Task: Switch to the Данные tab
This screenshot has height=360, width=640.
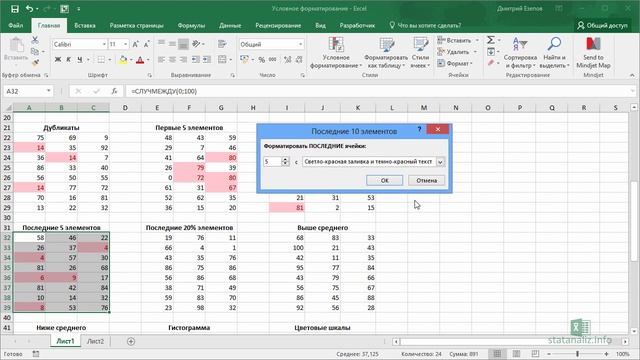Action: pos(230,25)
